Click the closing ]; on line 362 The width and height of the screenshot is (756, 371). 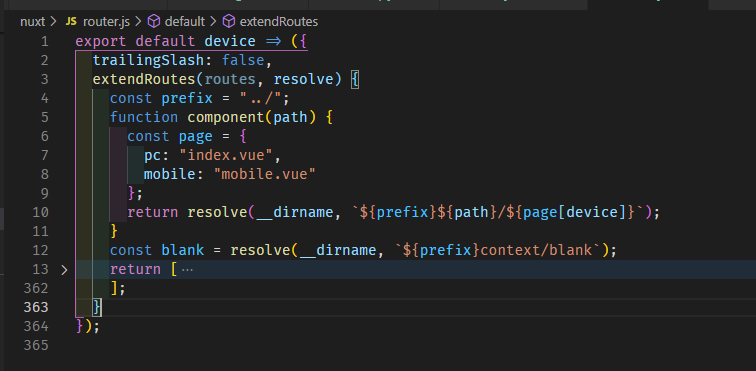[x=118, y=289]
